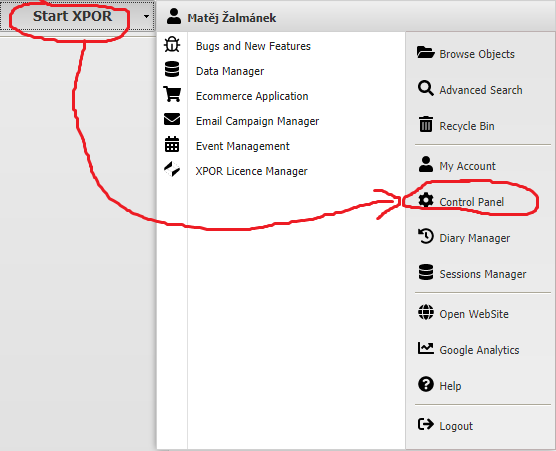The width and height of the screenshot is (556, 451).
Task: Click the calendar icon for Event Management
Action: point(172,144)
